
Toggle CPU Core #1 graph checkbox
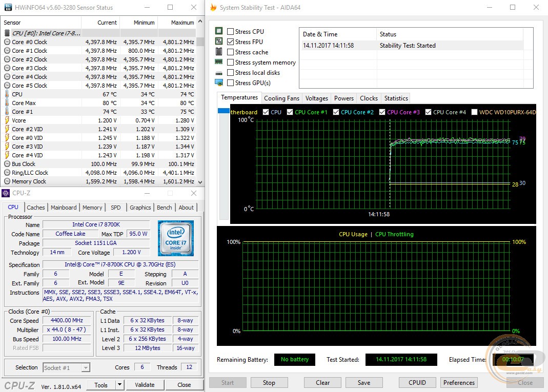coord(290,112)
